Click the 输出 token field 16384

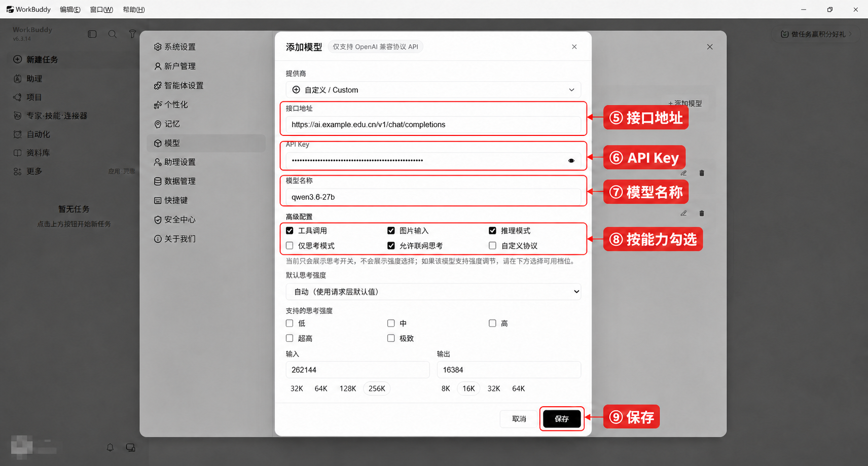509,370
